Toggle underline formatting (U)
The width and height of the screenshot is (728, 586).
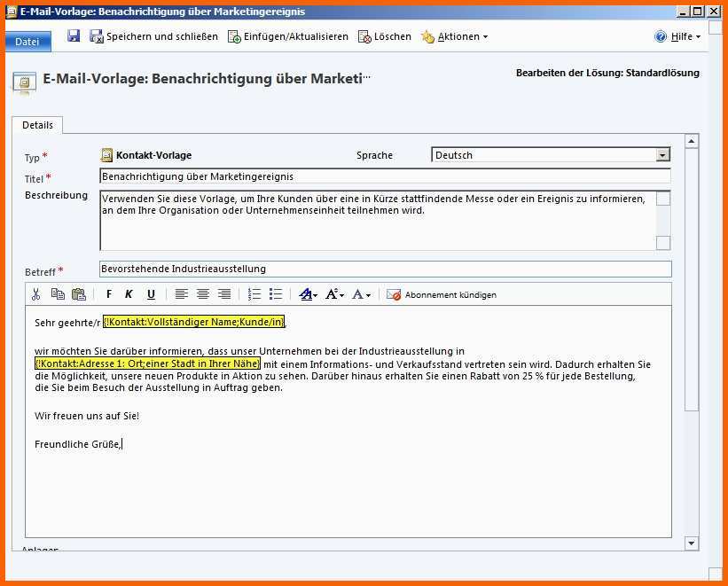tap(151, 294)
